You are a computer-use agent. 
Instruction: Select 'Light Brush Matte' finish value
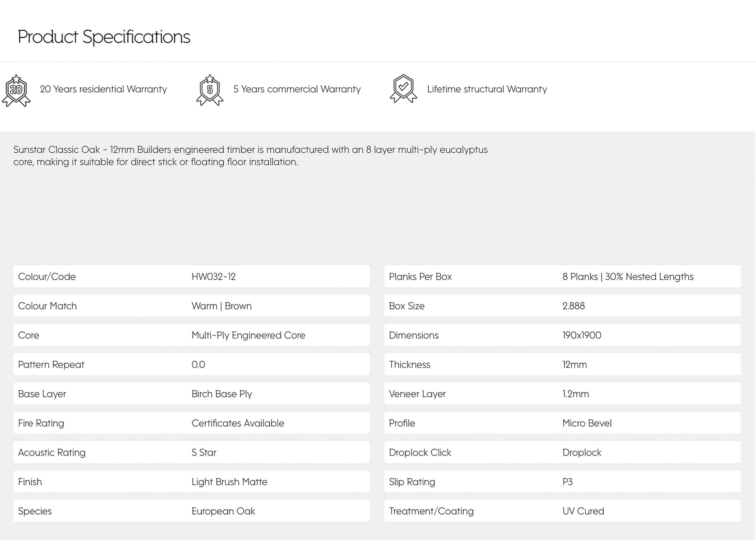[x=229, y=482]
